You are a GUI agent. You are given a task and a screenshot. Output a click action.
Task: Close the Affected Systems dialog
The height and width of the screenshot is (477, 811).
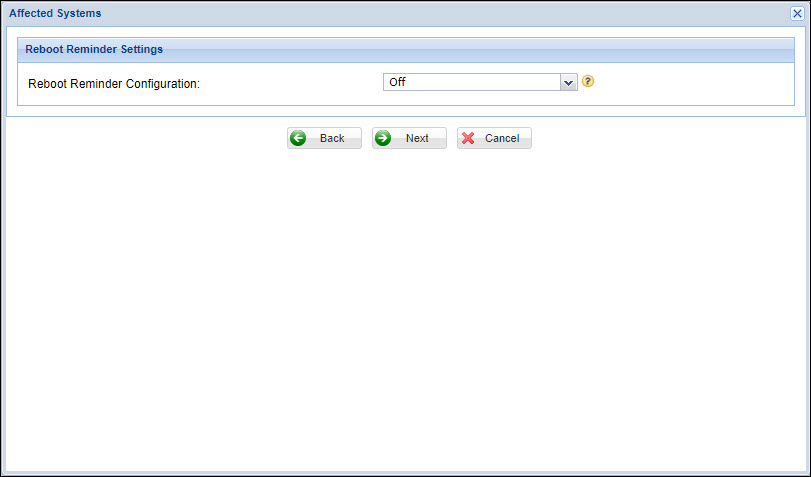coord(797,13)
